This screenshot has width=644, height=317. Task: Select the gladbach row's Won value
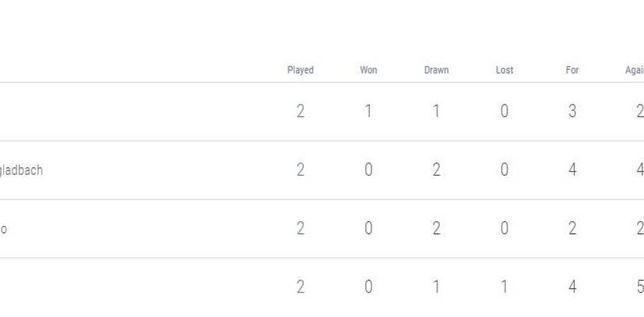click(x=368, y=169)
